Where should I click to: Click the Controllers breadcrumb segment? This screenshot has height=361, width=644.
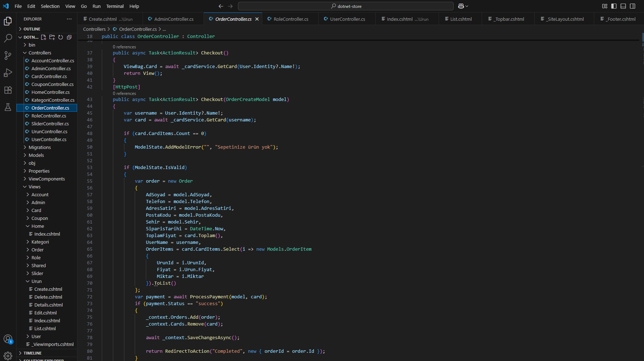[x=94, y=29]
